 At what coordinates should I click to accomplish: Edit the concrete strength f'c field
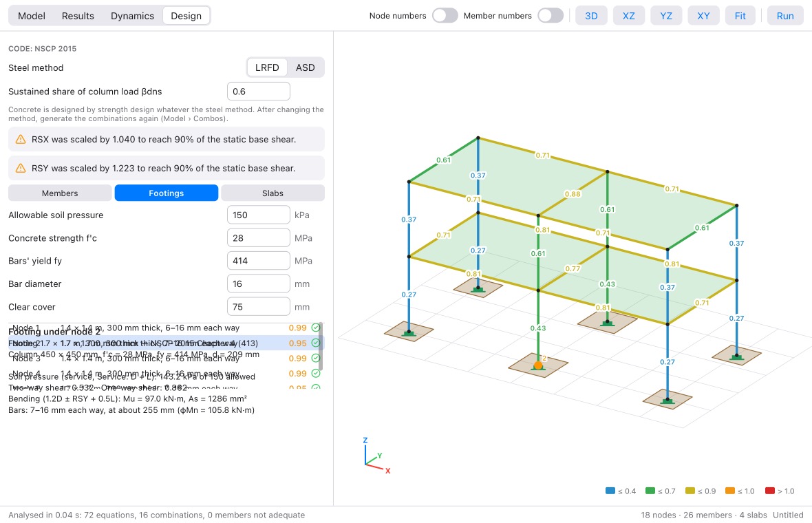coord(259,238)
